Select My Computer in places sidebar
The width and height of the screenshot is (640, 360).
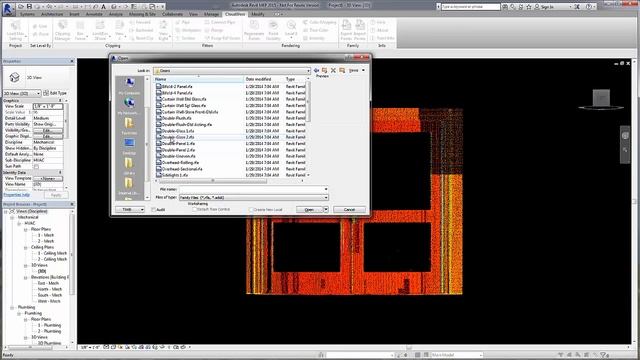pos(129,86)
